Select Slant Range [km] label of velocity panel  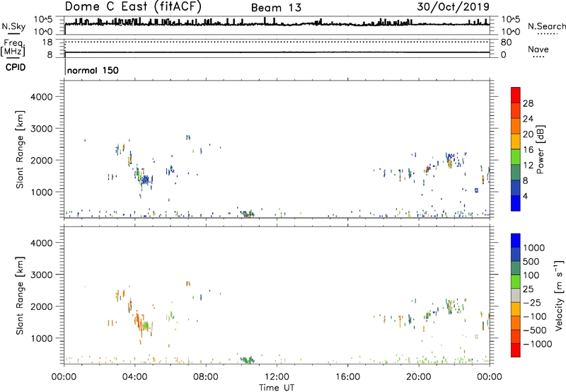click(20, 296)
